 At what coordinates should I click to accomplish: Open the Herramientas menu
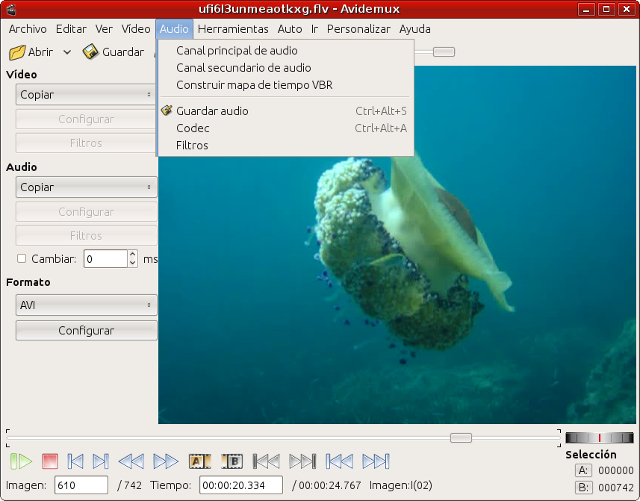[x=233, y=29]
